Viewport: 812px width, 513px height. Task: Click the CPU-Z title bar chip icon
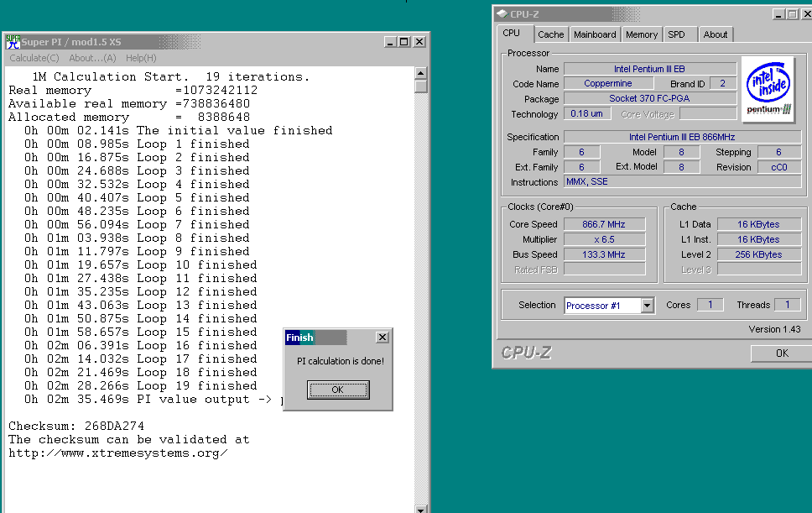pos(502,14)
